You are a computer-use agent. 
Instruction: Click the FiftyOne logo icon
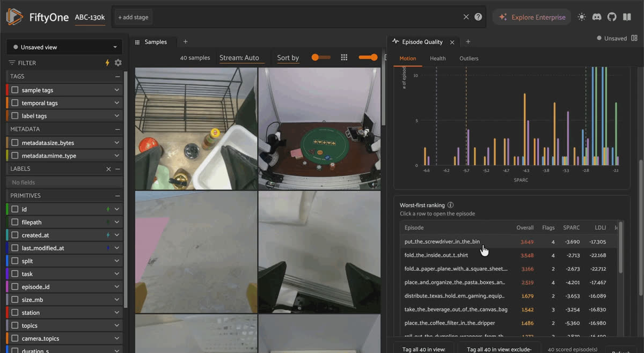pyautogui.click(x=14, y=17)
